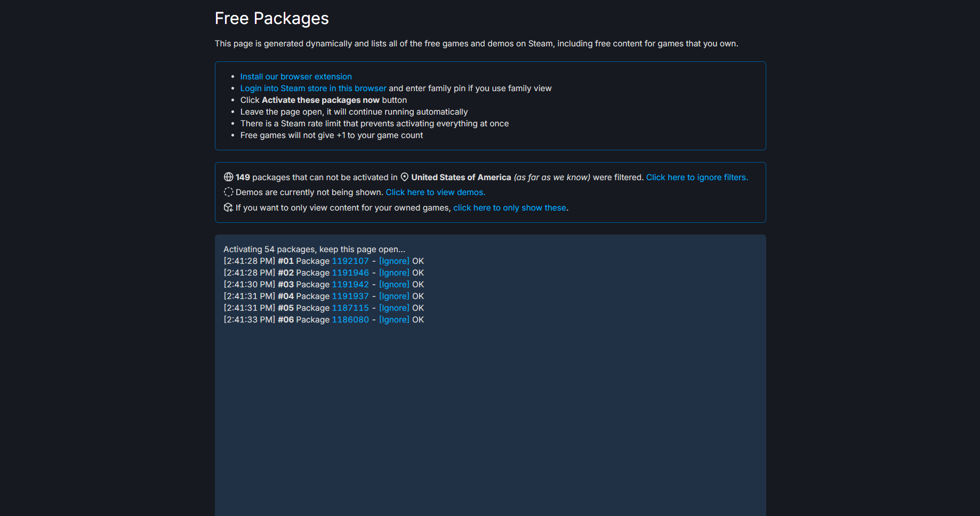Ignore package 1192107

(394, 261)
